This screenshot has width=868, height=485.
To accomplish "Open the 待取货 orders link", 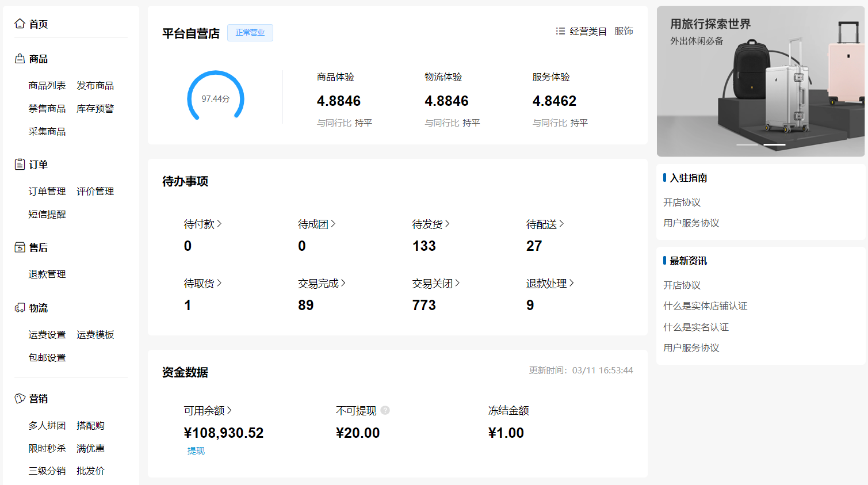I will [x=202, y=284].
